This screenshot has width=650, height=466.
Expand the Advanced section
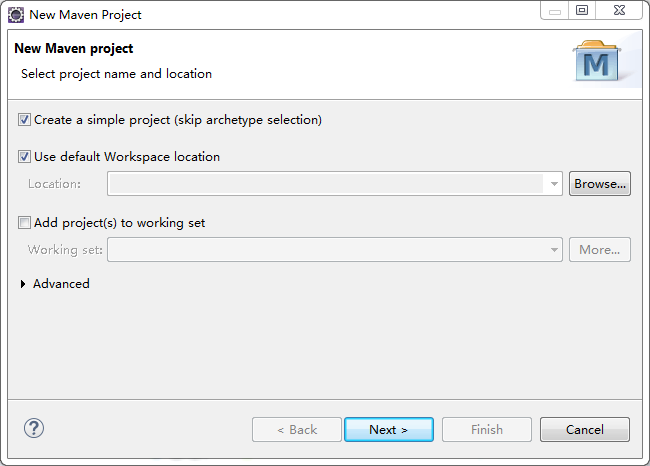(23, 284)
